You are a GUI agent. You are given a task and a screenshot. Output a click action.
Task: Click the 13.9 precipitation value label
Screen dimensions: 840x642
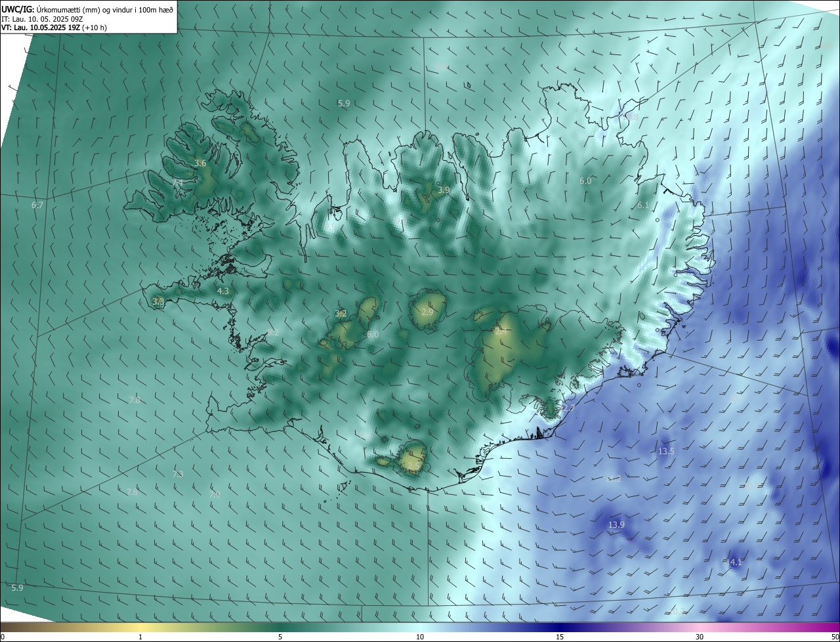click(x=616, y=525)
